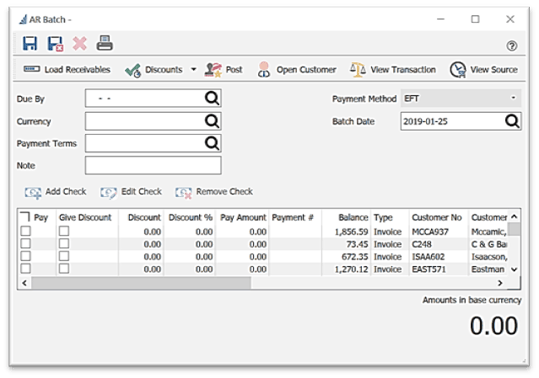Toggle the select-all Pay header checkbox

[x=25, y=217]
